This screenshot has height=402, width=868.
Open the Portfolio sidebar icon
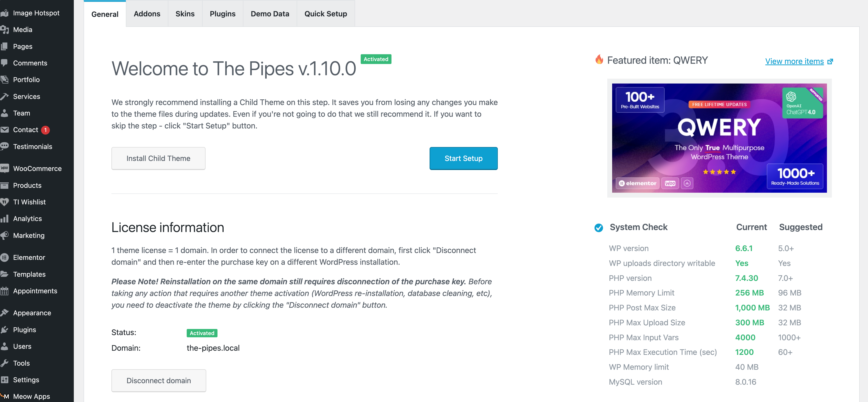point(5,79)
